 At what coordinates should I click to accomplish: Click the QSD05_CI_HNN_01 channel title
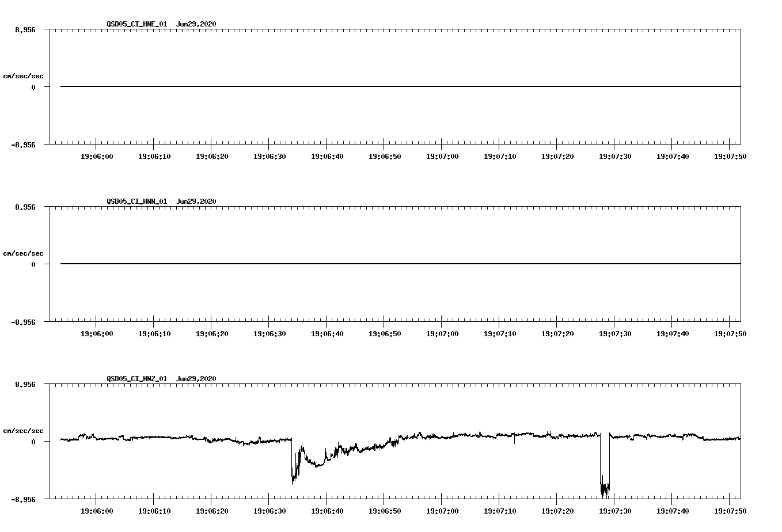pyautogui.click(x=136, y=202)
